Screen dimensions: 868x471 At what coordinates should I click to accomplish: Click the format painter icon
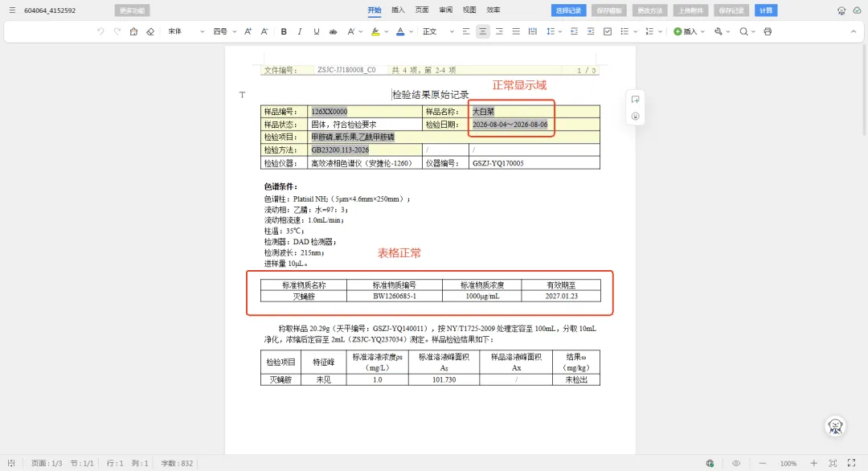pos(133,31)
